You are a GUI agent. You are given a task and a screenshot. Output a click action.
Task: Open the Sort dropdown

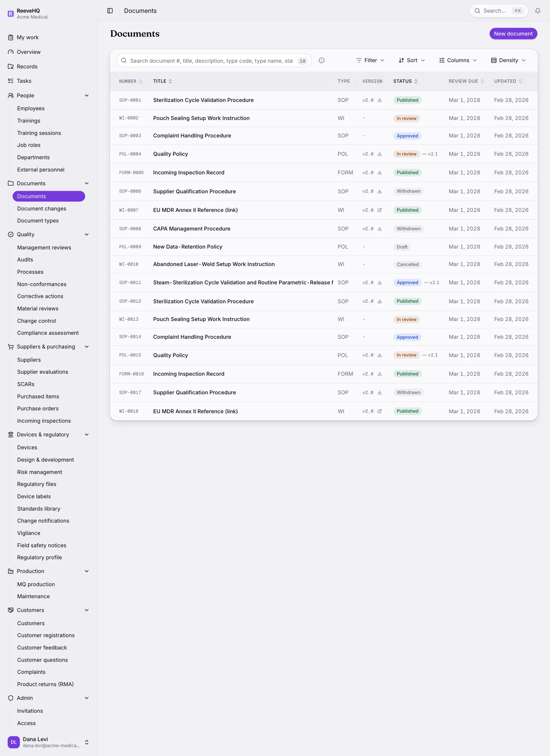[x=412, y=60]
